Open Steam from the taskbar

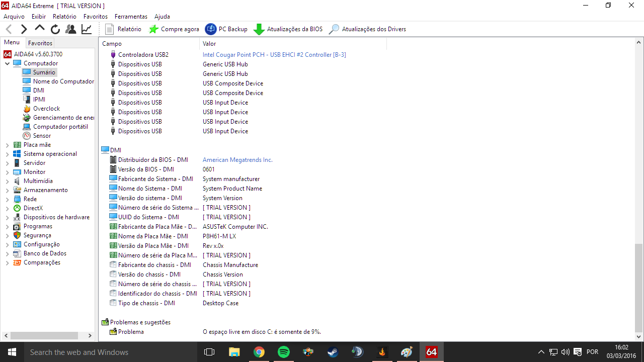[333, 352]
